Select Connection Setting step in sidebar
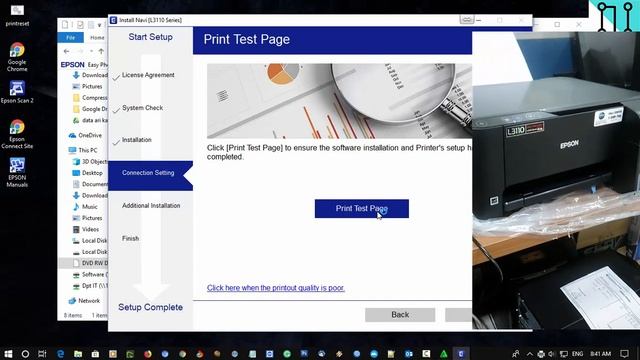Viewport: 640px width, 360px height. (148, 173)
